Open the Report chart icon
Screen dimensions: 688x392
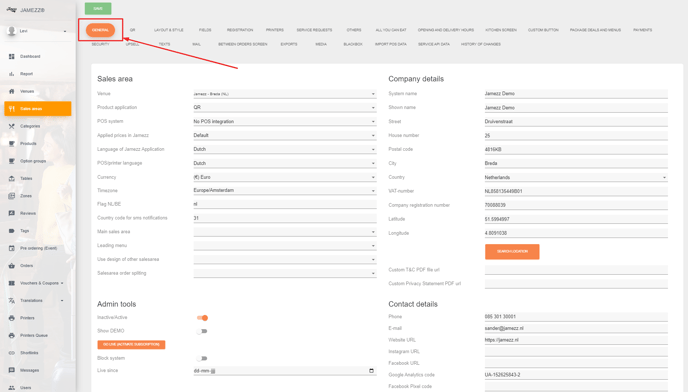[x=12, y=74]
